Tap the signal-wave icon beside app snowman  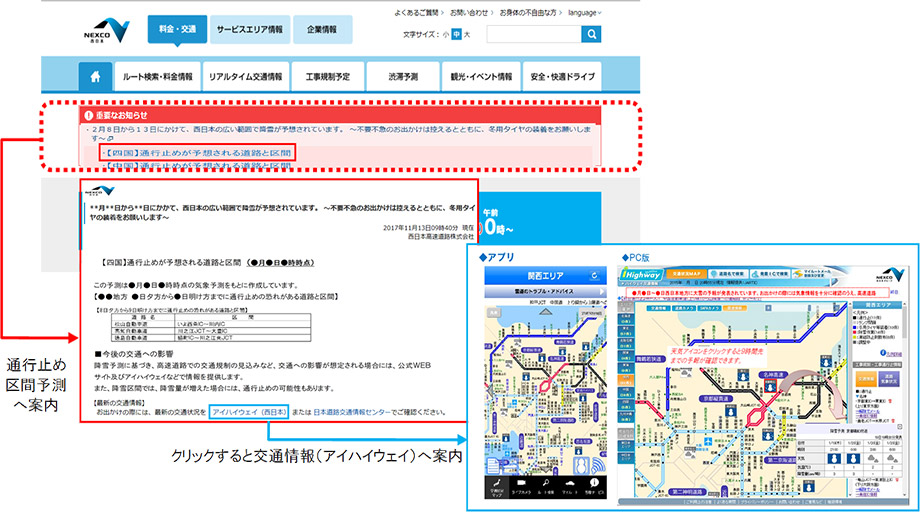pos(598,466)
